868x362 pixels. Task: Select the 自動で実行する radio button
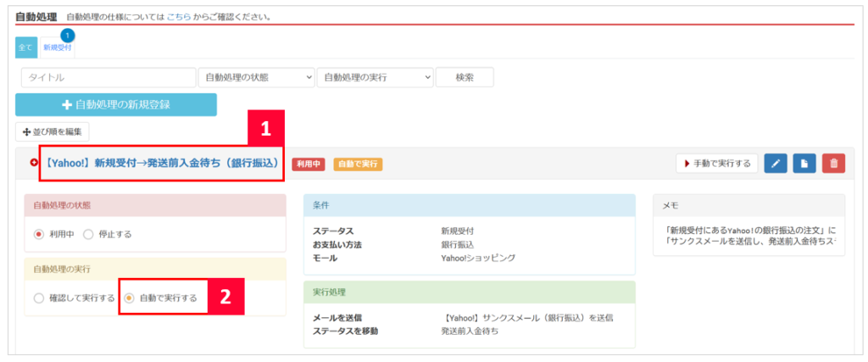click(129, 298)
